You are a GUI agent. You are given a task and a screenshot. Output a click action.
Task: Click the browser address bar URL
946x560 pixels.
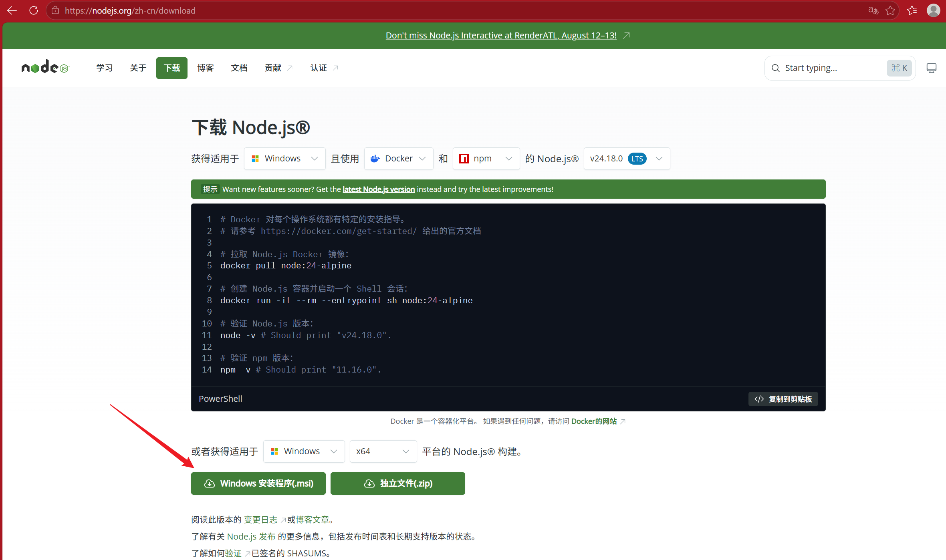click(130, 10)
